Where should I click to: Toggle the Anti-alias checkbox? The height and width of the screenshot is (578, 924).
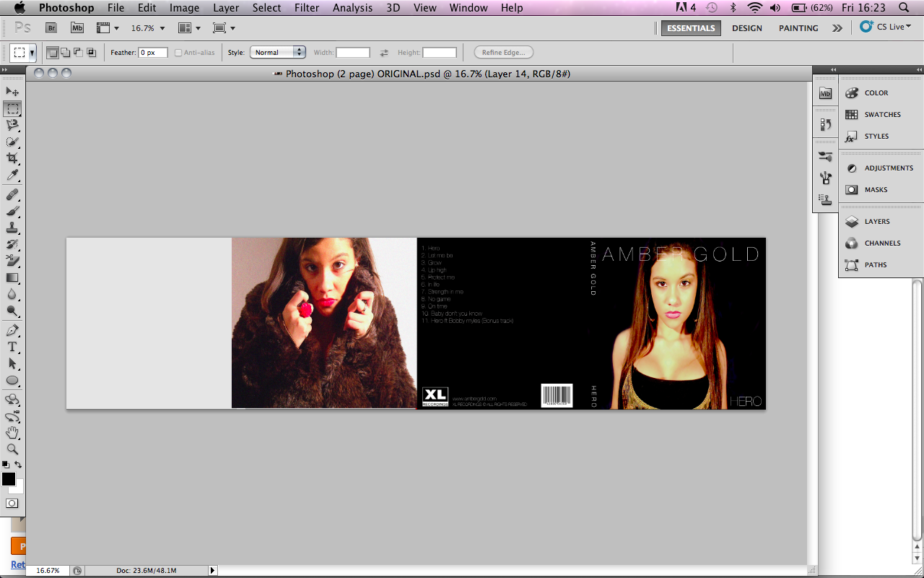pyautogui.click(x=178, y=53)
